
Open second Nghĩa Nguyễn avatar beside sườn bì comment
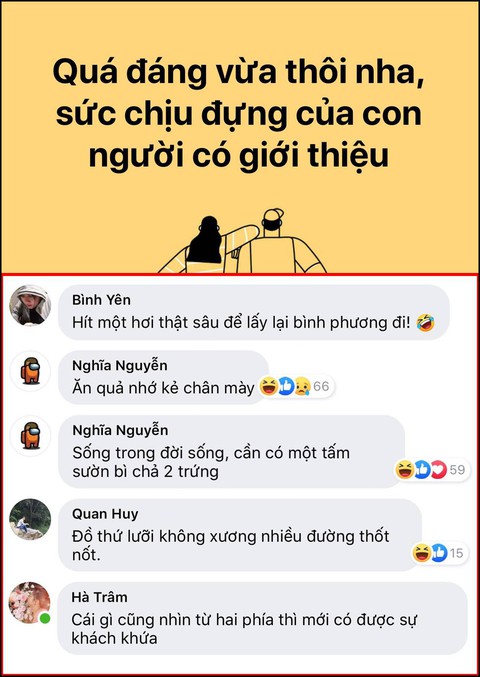pyautogui.click(x=30, y=436)
